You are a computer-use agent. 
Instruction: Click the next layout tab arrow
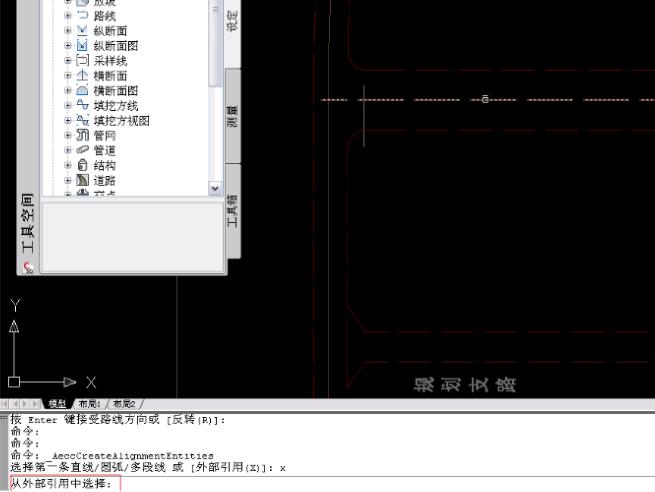tap(25, 404)
